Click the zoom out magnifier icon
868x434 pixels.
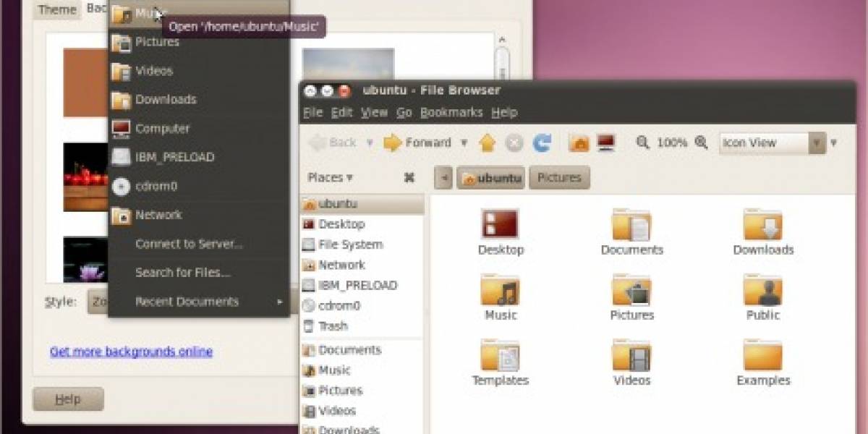(643, 143)
